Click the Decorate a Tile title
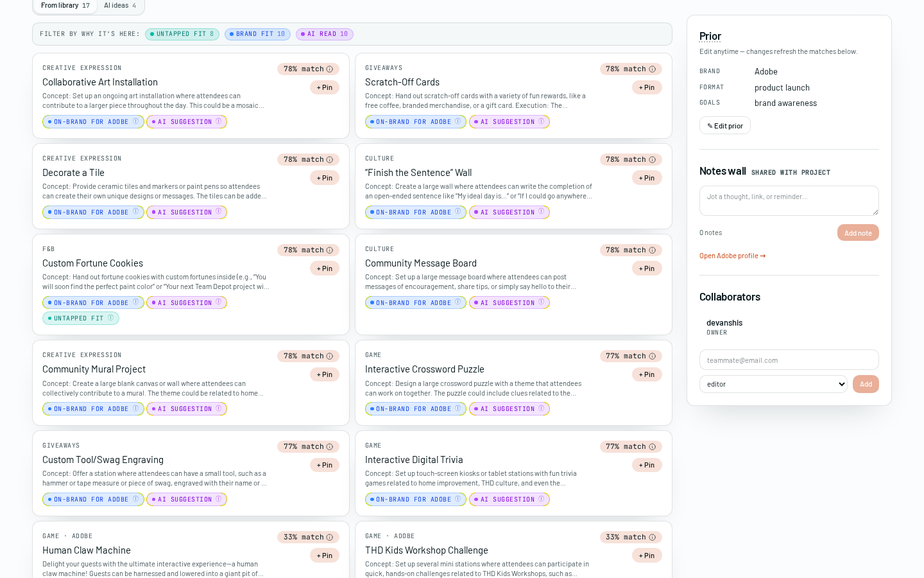The width and height of the screenshot is (924, 578). (73, 173)
